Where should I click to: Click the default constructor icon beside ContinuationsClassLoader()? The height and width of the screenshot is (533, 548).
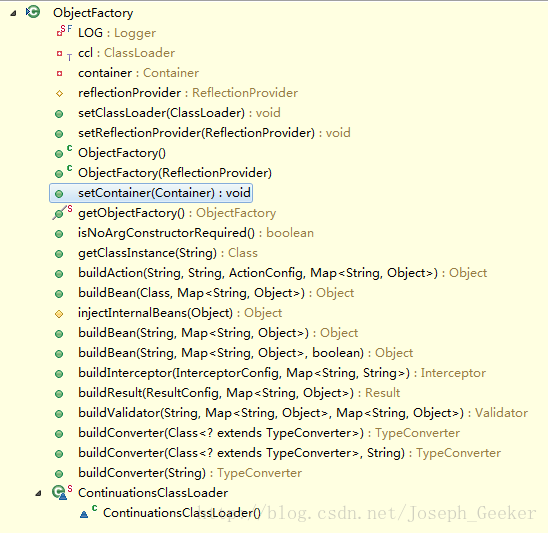(x=88, y=512)
